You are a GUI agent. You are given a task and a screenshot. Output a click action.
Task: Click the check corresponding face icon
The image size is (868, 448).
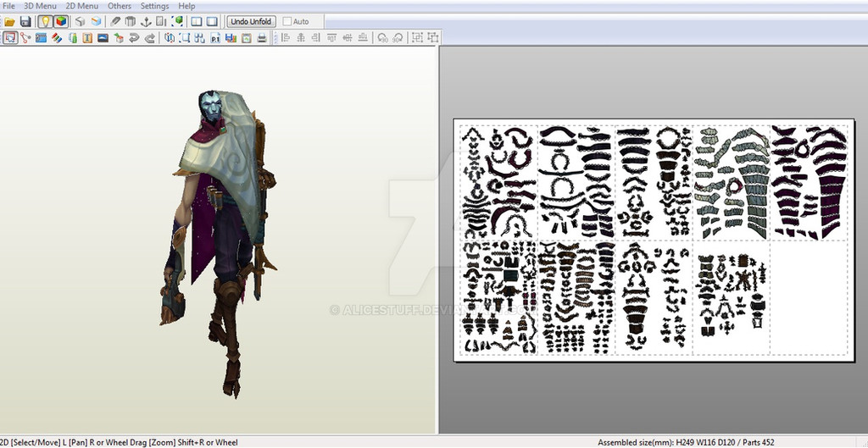pyautogui.click(x=170, y=37)
